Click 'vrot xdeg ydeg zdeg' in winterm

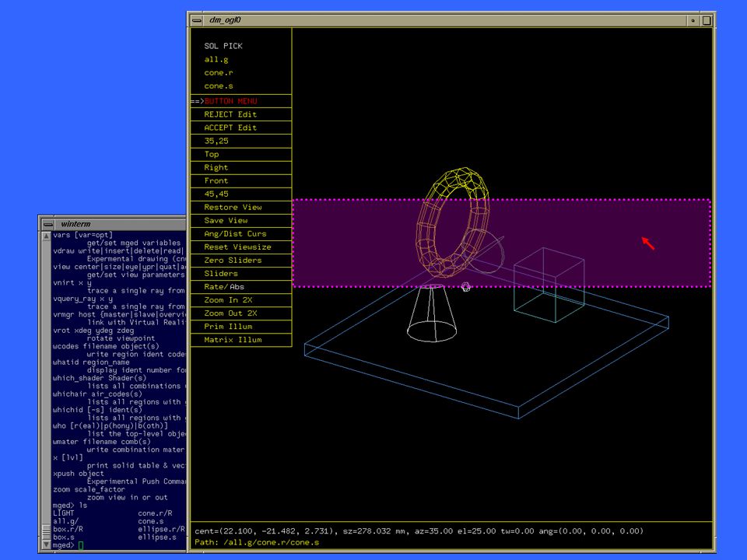[x=93, y=331]
